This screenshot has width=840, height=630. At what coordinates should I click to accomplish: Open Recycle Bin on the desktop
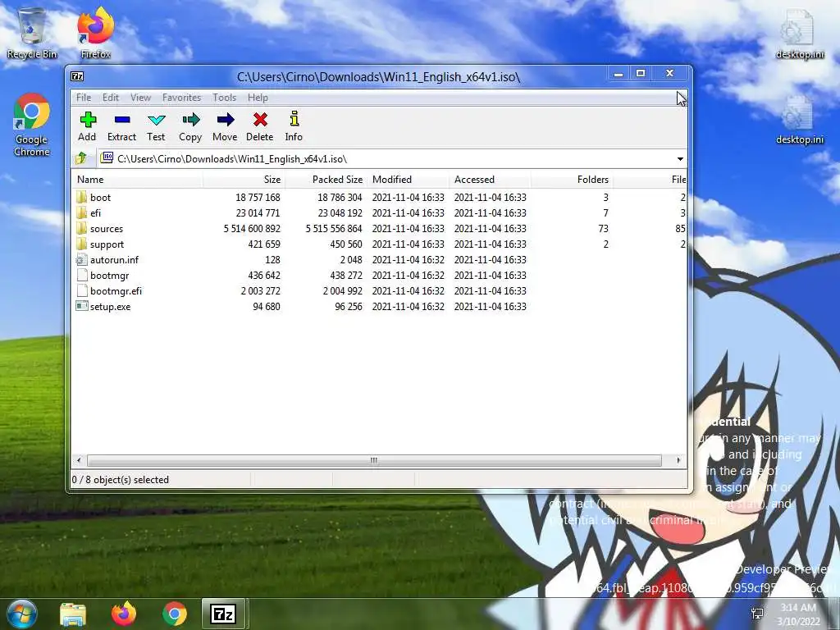(x=32, y=32)
